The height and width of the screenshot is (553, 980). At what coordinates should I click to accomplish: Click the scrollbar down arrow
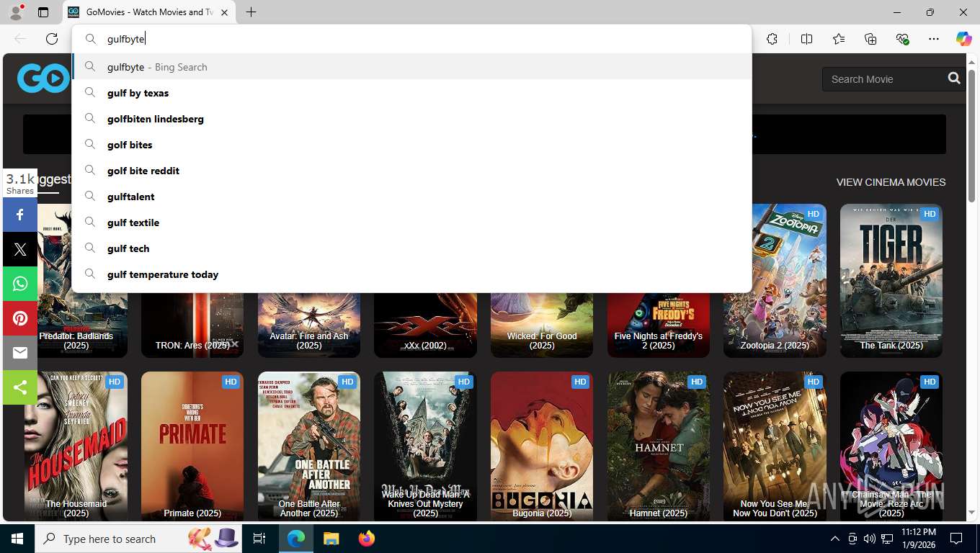(971, 513)
